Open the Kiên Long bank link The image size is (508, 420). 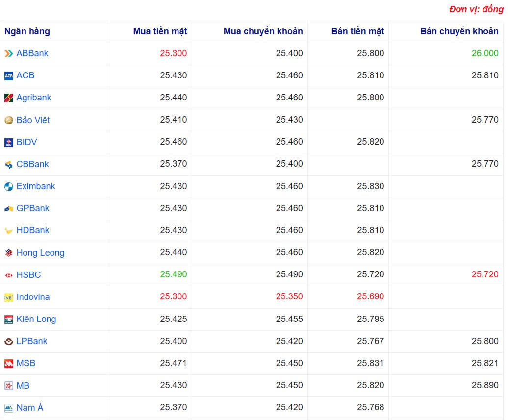(36, 319)
